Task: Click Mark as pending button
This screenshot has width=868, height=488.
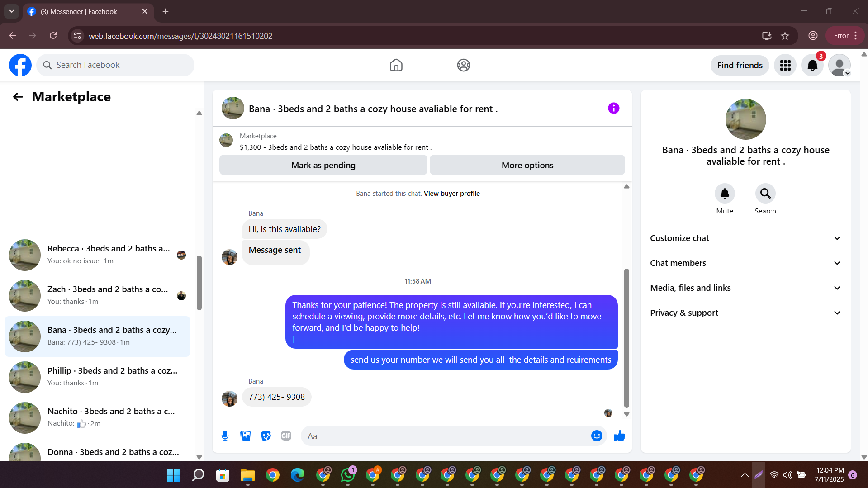Action: [x=323, y=166]
